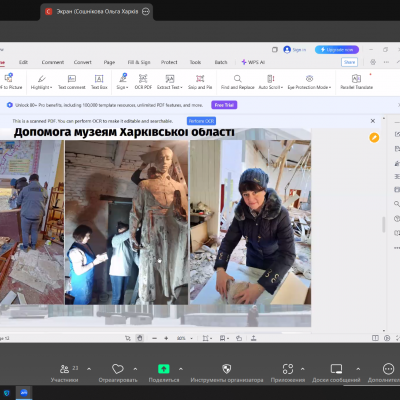Open settings icon beside Share button
400x400 pixels.
tap(373, 62)
